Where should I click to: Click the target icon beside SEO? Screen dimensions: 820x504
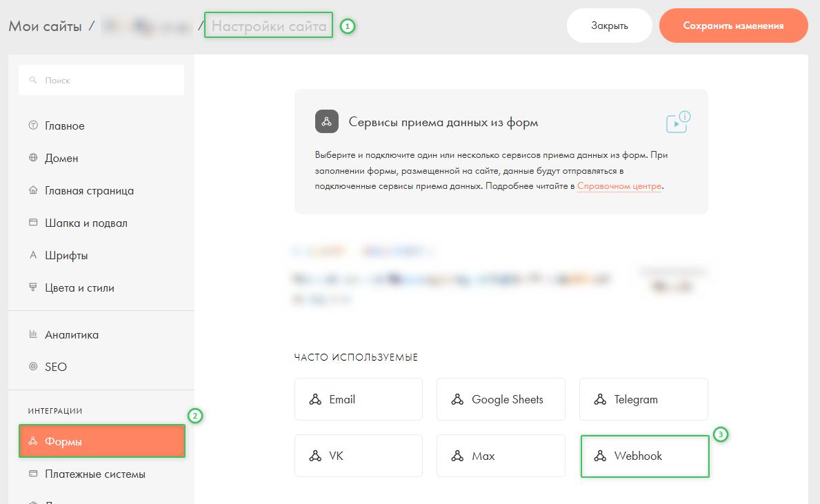click(33, 367)
